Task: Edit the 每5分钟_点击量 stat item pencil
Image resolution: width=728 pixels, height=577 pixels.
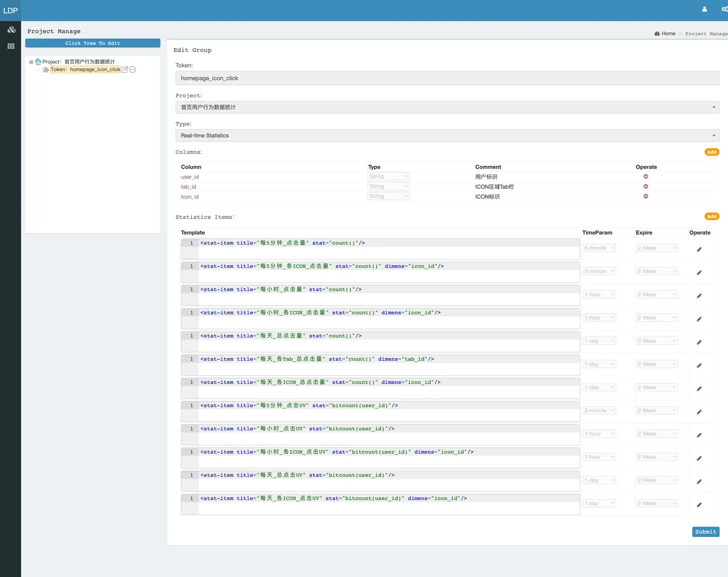Action: pos(699,250)
